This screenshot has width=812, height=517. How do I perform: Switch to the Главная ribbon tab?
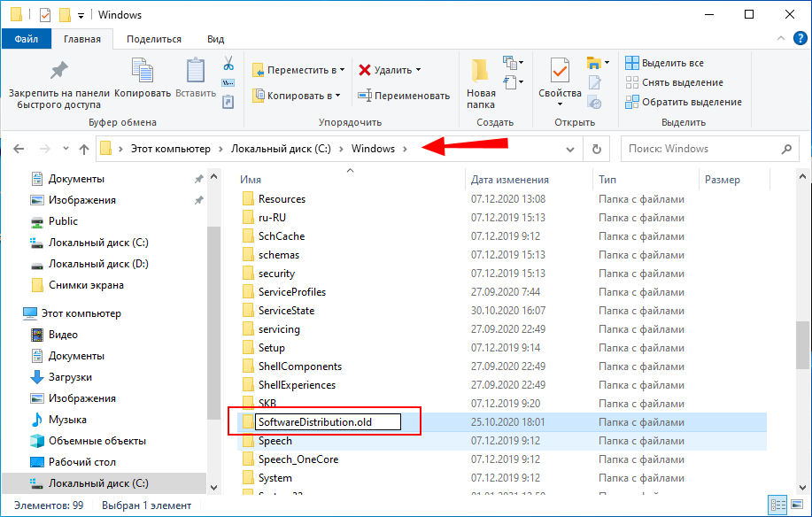(82, 39)
